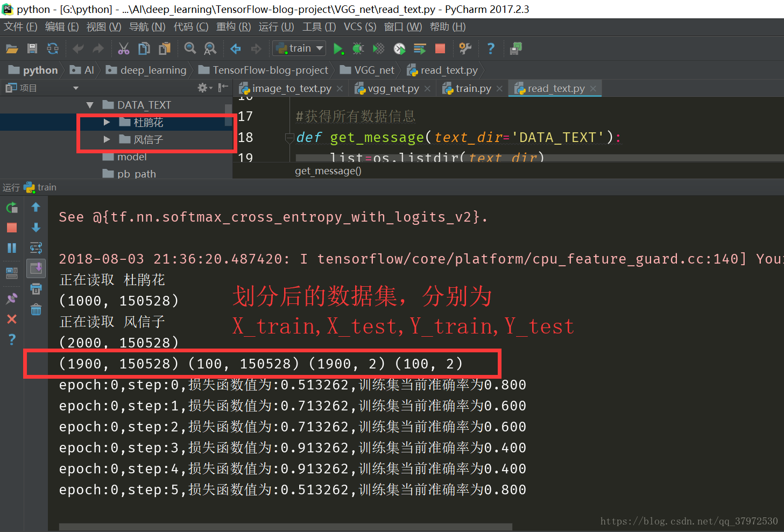
Task: Collapse the DATA_TEXT folder
Action: pos(90,105)
